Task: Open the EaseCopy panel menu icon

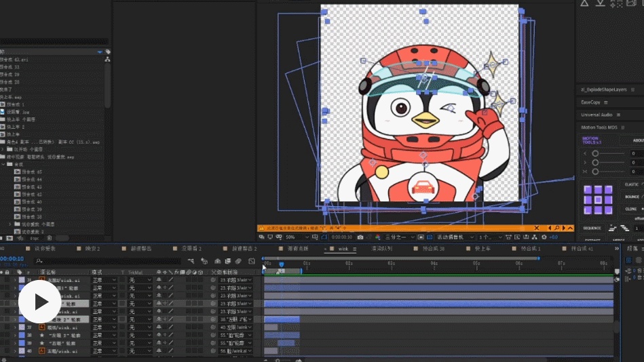Action: coord(606,102)
